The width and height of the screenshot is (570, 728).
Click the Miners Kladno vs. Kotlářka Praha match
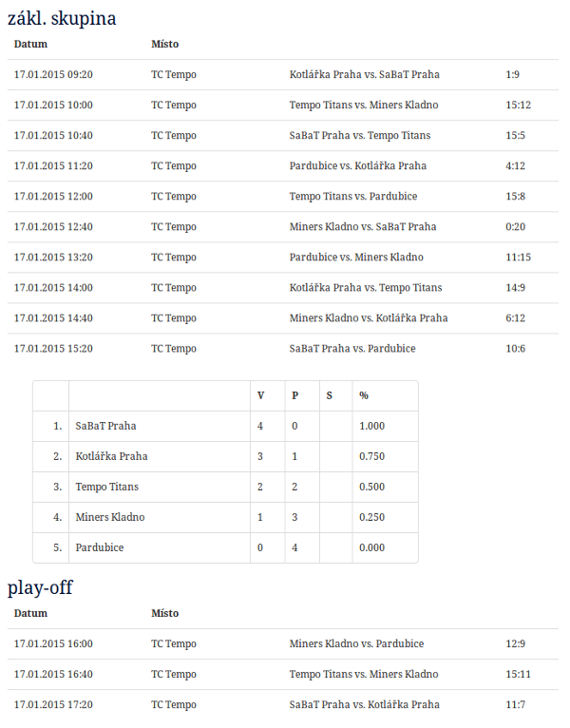coord(368,317)
